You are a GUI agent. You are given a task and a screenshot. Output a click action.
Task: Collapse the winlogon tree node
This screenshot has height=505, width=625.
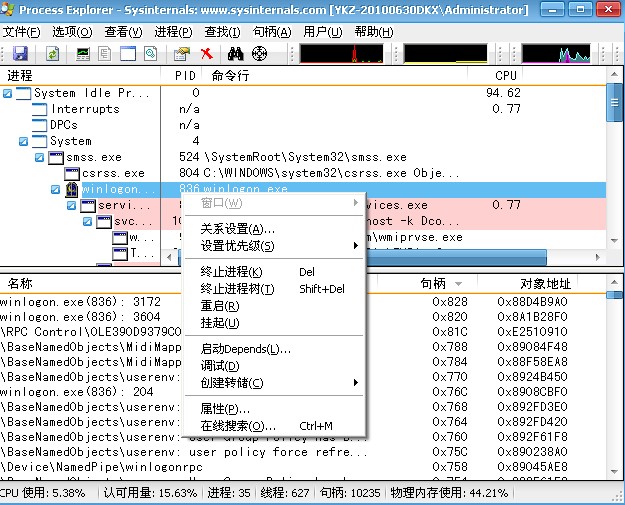[x=55, y=189]
